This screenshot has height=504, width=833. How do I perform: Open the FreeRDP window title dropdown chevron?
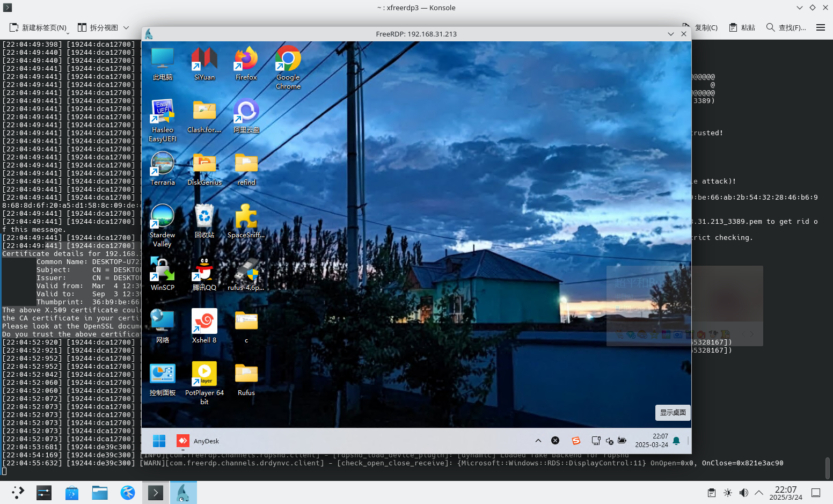point(671,34)
